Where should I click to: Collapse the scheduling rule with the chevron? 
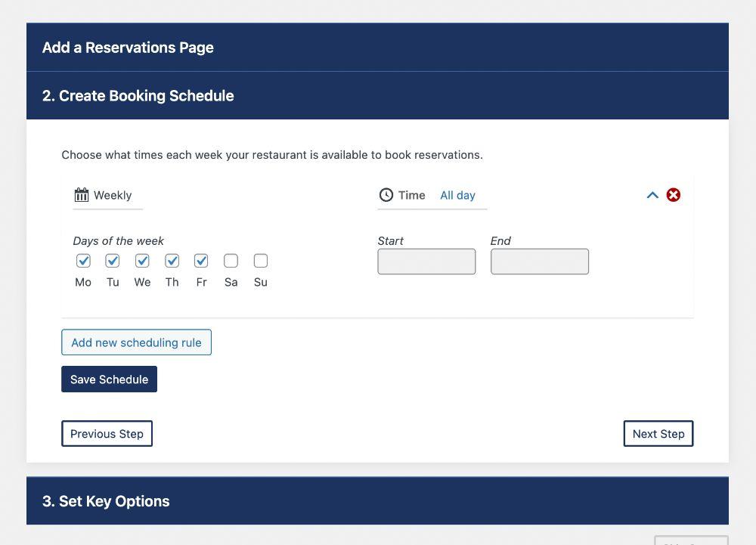(x=652, y=195)
